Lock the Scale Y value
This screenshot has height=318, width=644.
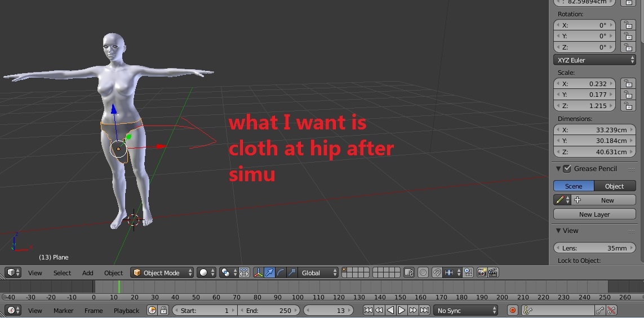(x=628, y=95)
